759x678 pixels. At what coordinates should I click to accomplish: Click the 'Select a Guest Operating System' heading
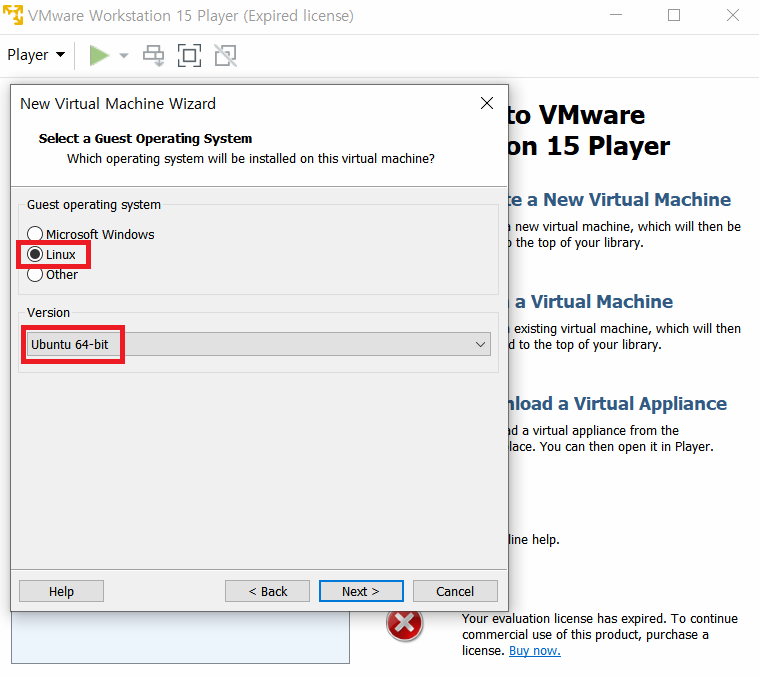145,139
